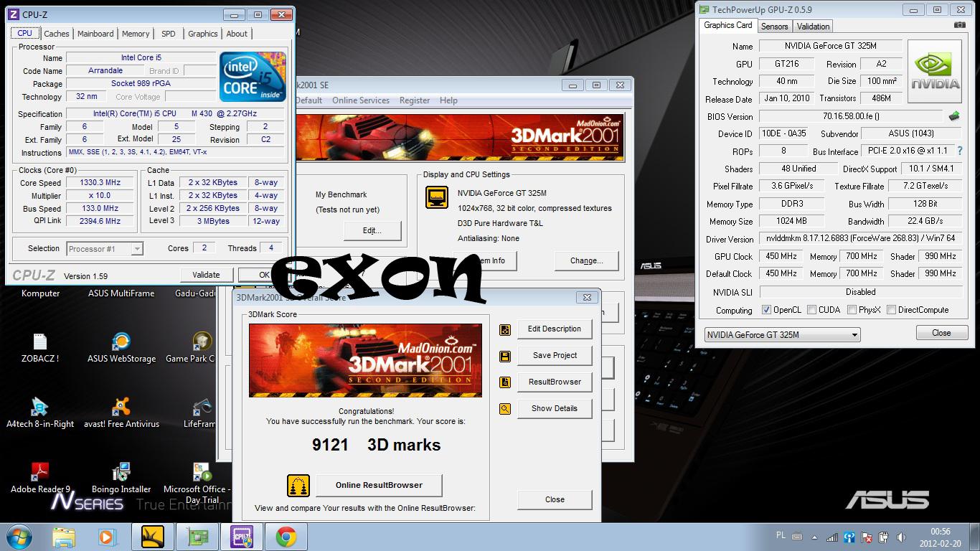
Task: Toggle the CUDA checkbox in GPU-Z
Action: tap(811, 310)
